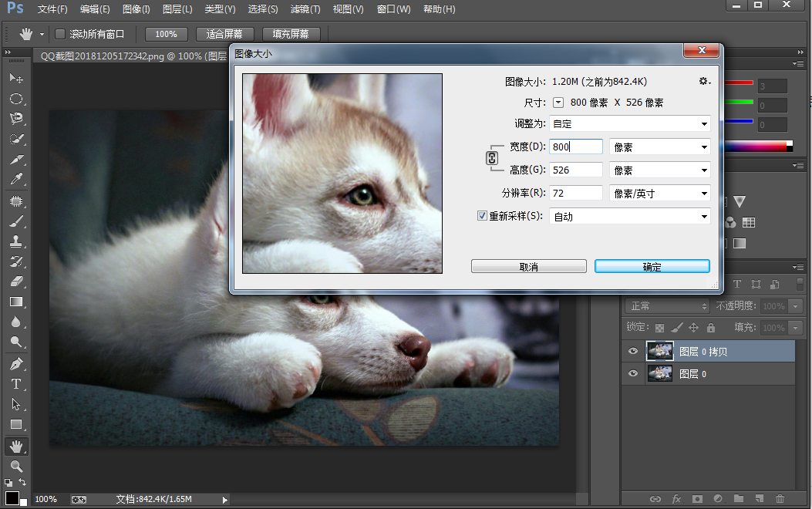The height and width of the screenshot is (509, 812).
Task: Click the fx layer style icon
Action: pyautogui.click(x=676, y=499)
